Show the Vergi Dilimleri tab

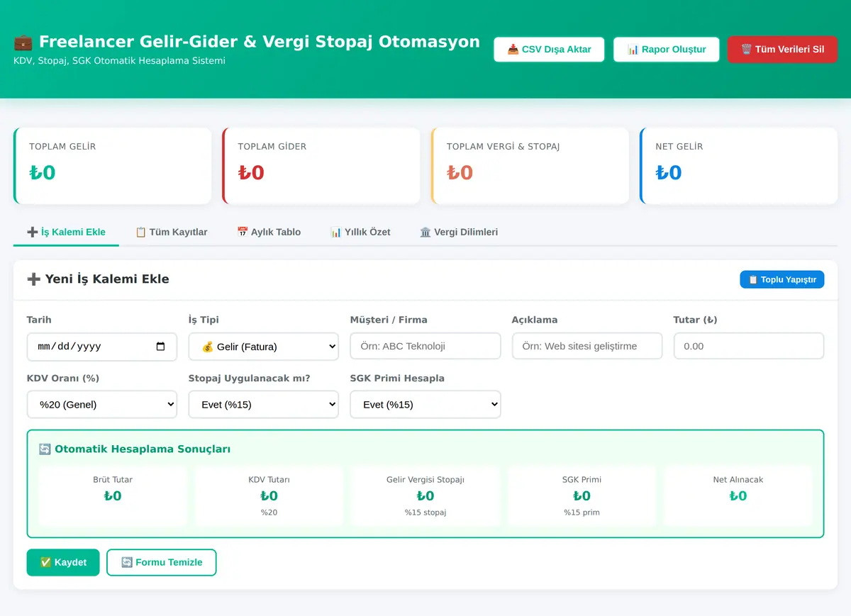tap(459, 232)
